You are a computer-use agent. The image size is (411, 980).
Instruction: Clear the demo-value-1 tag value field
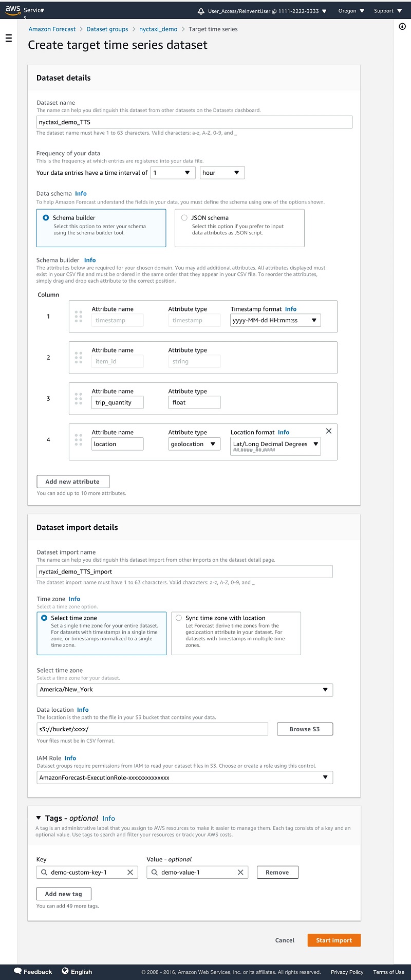pyautogui.click(x=240, y=872)
